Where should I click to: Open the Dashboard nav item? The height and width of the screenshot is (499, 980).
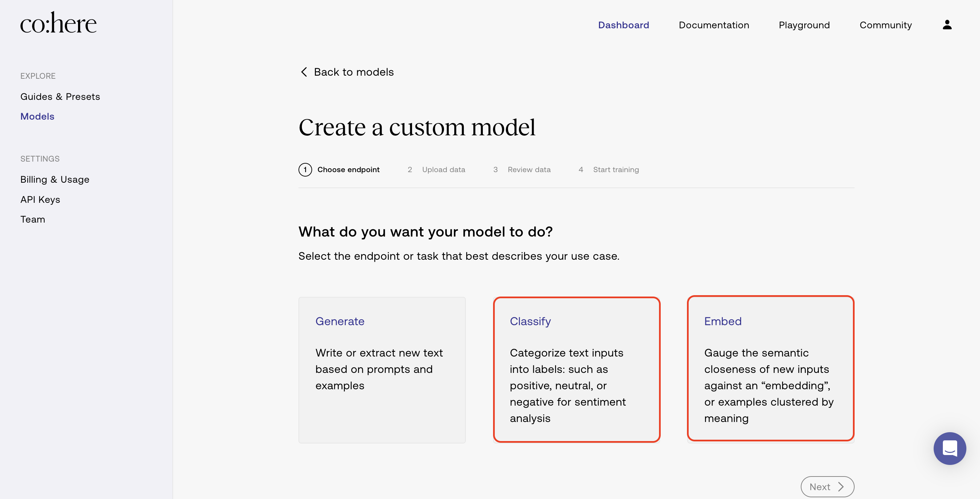624,25
